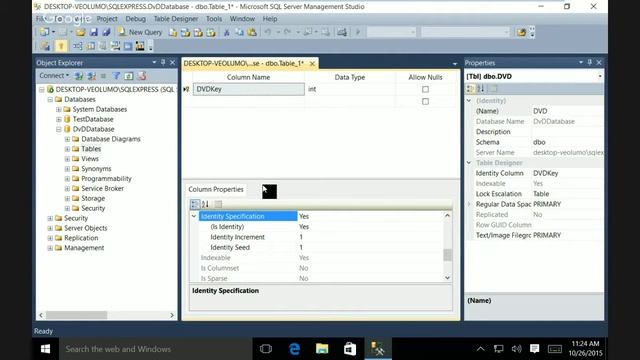Viewport: 640px width, 360px height.
Task: Click the int data type cell
Action: click(350, 89)
